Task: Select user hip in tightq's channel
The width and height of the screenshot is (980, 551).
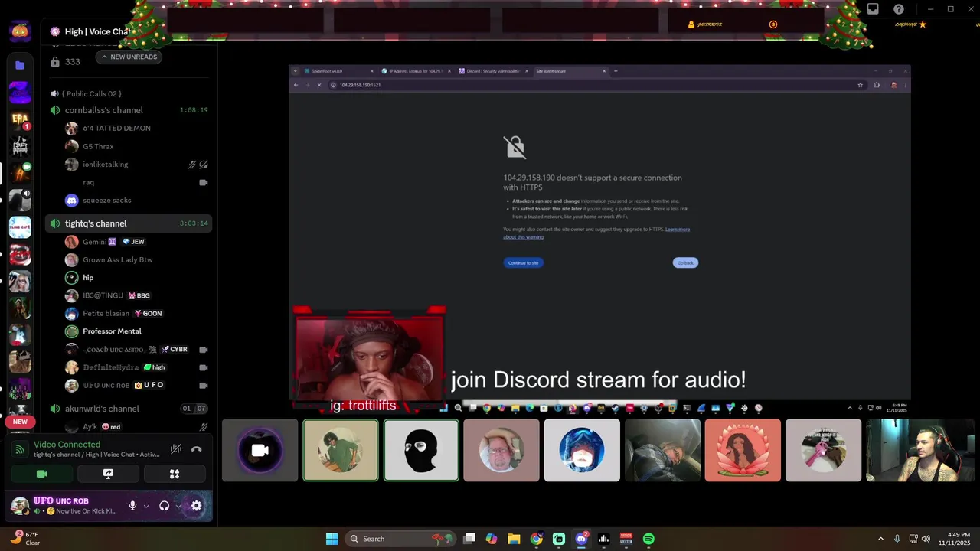Action: [88, 278]
